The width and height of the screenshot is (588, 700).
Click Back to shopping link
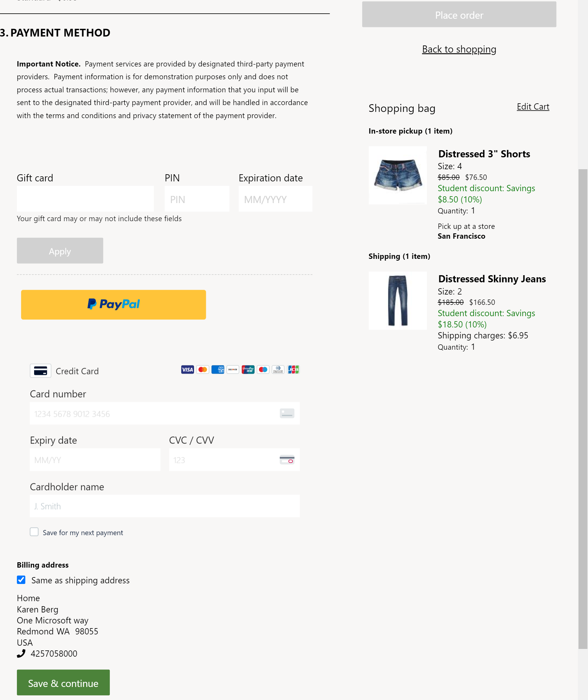tap(459, 49)
